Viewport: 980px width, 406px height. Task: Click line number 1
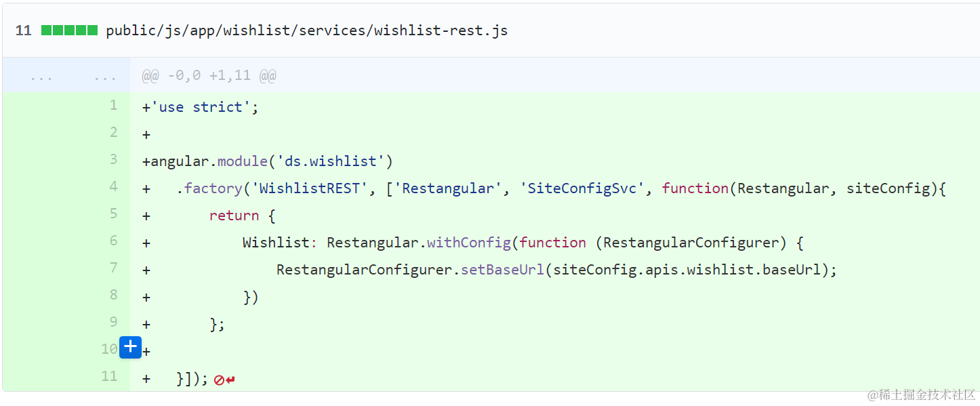tap(113, 105)
